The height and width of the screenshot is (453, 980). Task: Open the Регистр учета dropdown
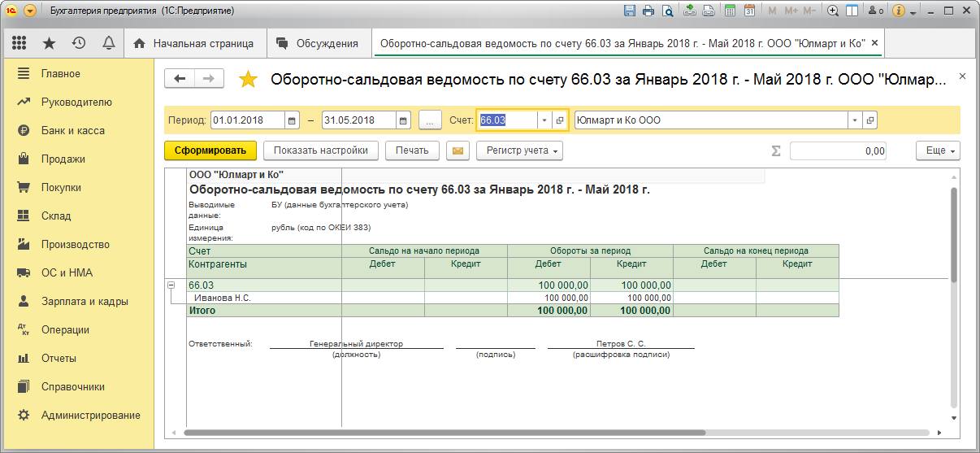[x=520, y=150]
